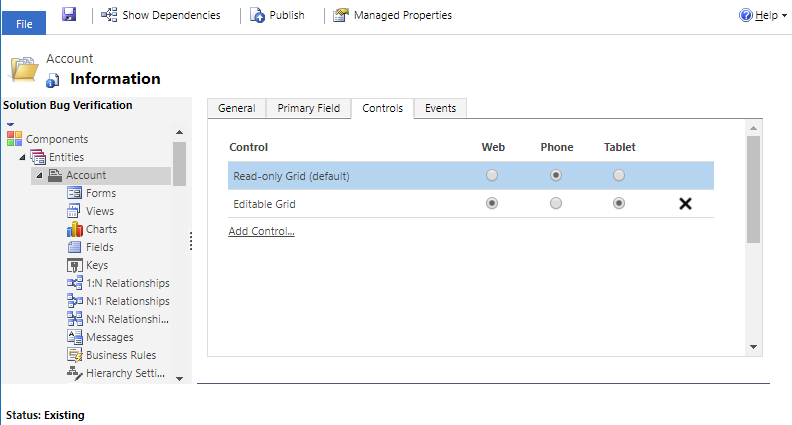Viewport: 792px width, 425px height.
Task: Click the Publish toolbar icon
Action: pyautogui.click(x=258, y=15)
